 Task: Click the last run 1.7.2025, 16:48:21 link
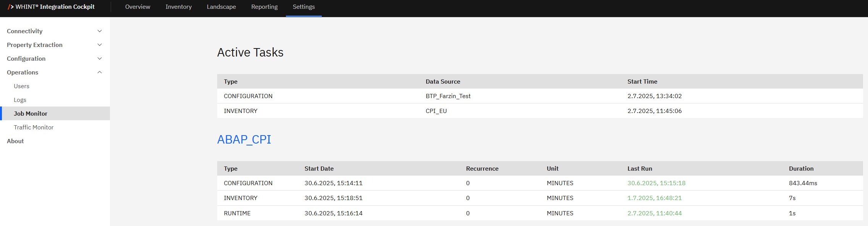654,198
